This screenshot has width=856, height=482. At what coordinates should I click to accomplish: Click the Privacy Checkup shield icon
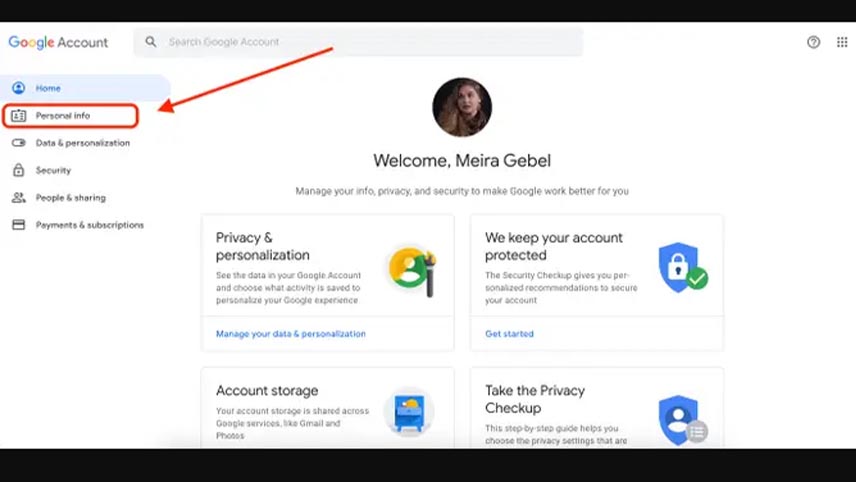point(683,420)
